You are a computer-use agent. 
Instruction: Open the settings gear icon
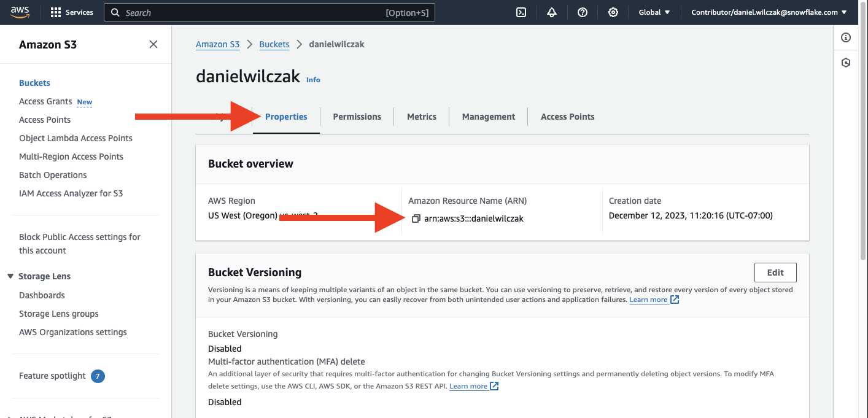point(613,12)
